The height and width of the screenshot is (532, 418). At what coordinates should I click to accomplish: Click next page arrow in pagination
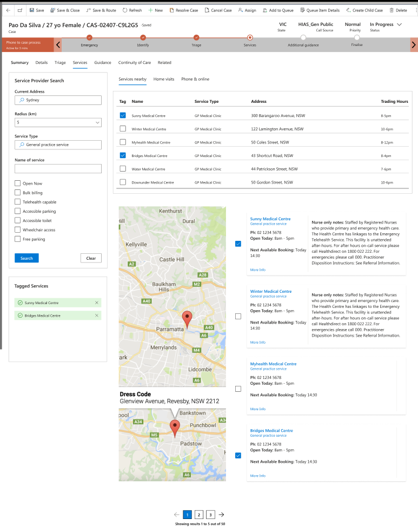221,515
